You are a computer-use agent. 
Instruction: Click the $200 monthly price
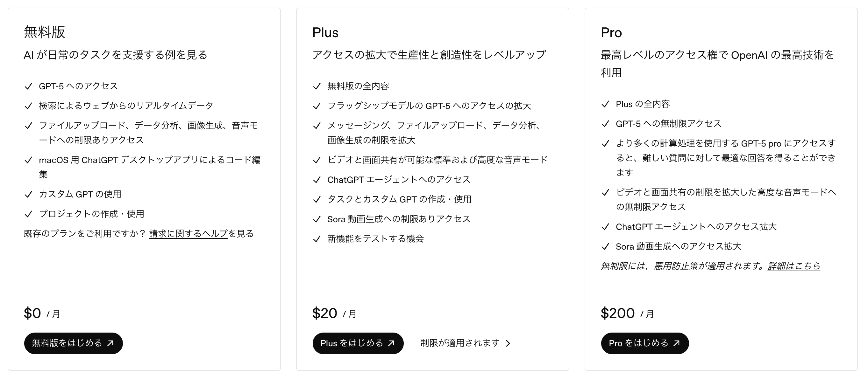618,314
